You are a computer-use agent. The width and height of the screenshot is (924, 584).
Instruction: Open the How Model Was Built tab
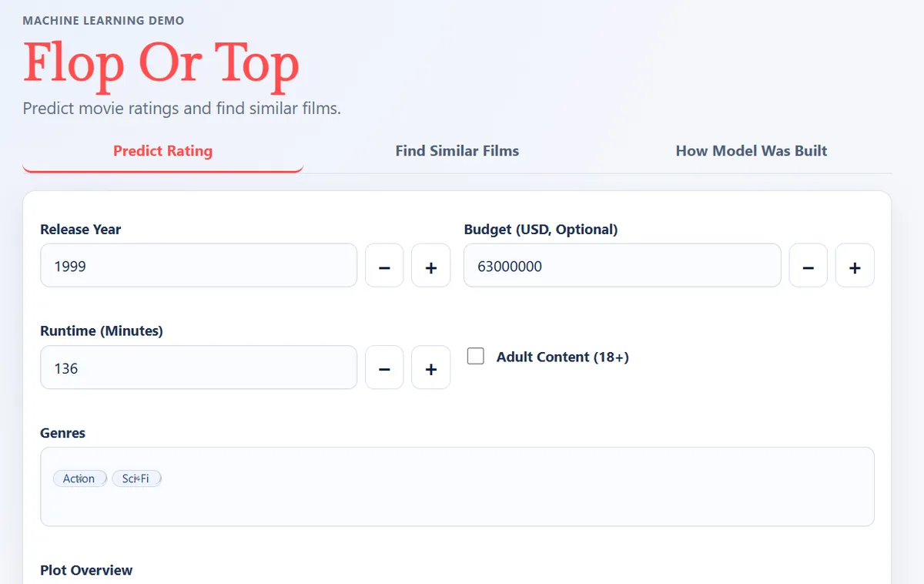point(751,151)
